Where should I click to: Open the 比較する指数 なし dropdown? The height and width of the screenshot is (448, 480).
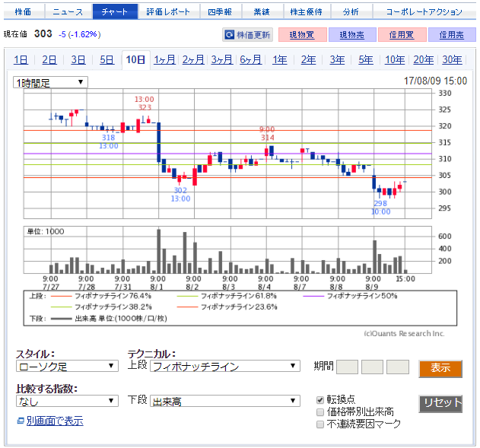point(67,401)
